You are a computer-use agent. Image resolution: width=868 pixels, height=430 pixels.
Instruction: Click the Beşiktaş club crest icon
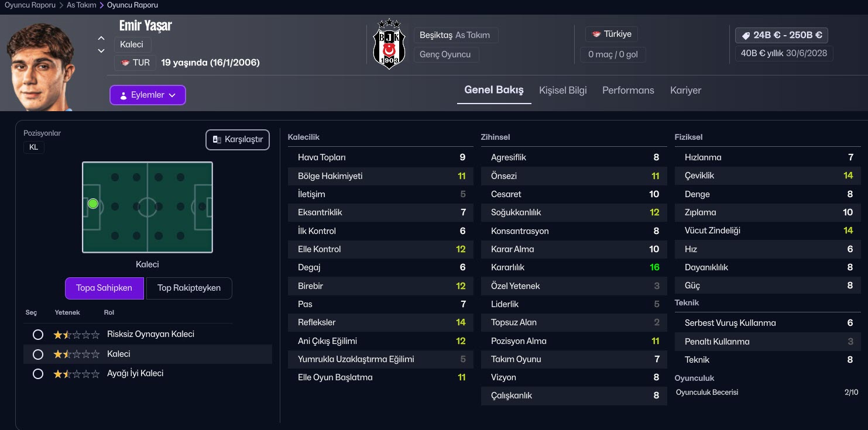(389, 44)
